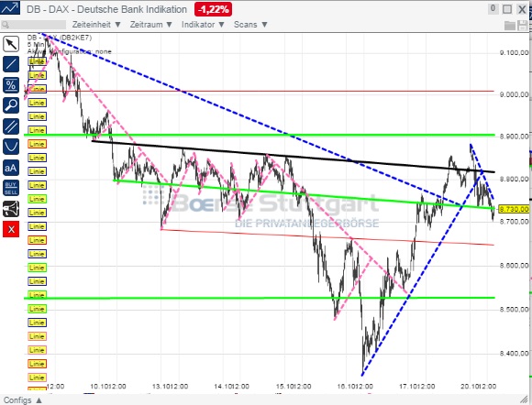Click the 0 counter button in title bar
This screenshot has width=532, height=405.
coord(493,8)
